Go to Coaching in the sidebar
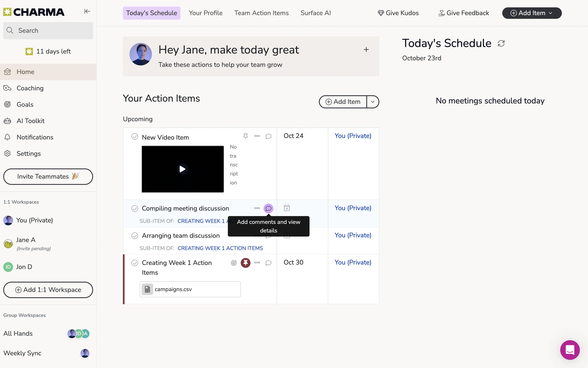The height and width of the screenshot is (368, 588). [x=30, y=88]
